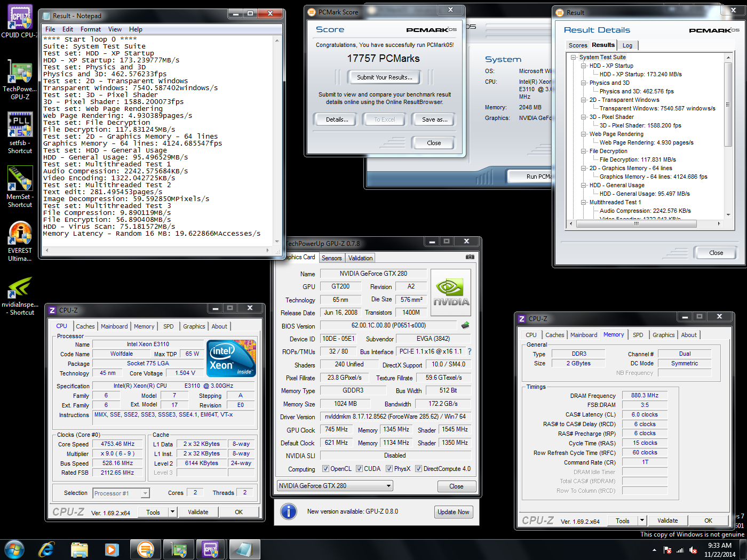Open Windows Explorer folder on taskbar
This screenshot has height=560, width=747.
tap(80, 549)
